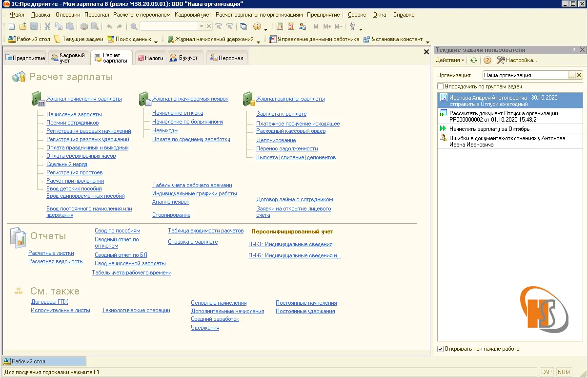Enable Упорядочить по группам задач checkbox
Screen dimensions: 588x378
[441, 86]
